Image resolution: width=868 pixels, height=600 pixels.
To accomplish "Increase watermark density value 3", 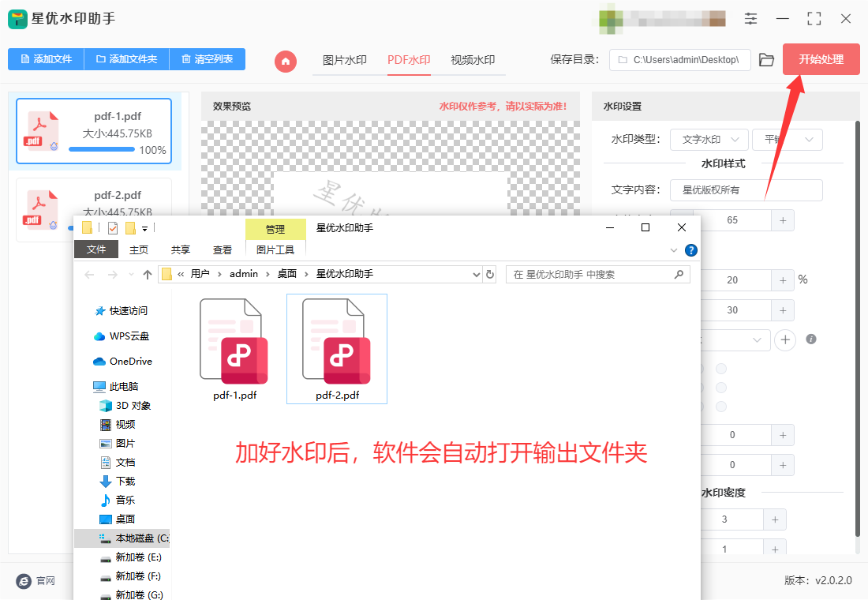I will [775, 519].
